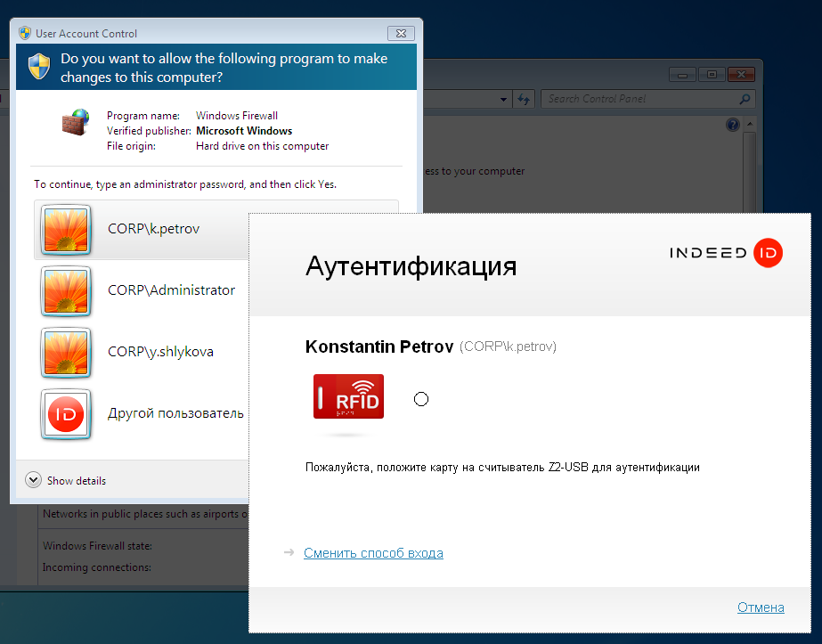Click the '(CORP\k.petrov)' text in authentication dialog

coord(508,346)
